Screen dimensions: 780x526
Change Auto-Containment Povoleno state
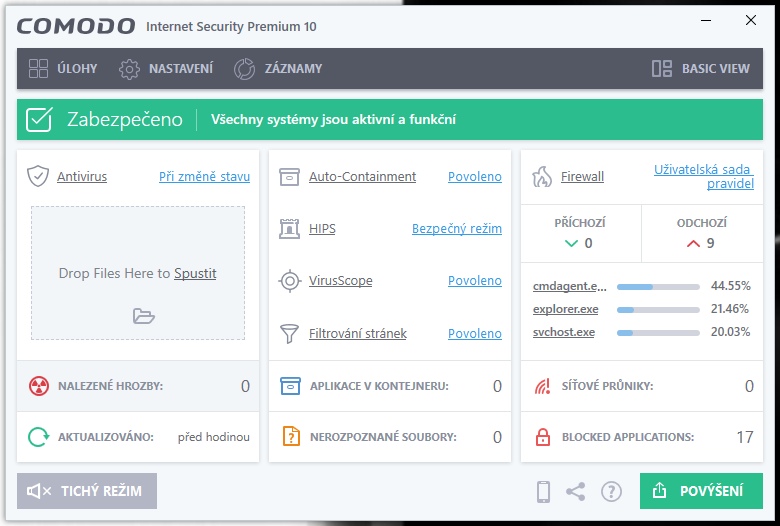point(474,177)
